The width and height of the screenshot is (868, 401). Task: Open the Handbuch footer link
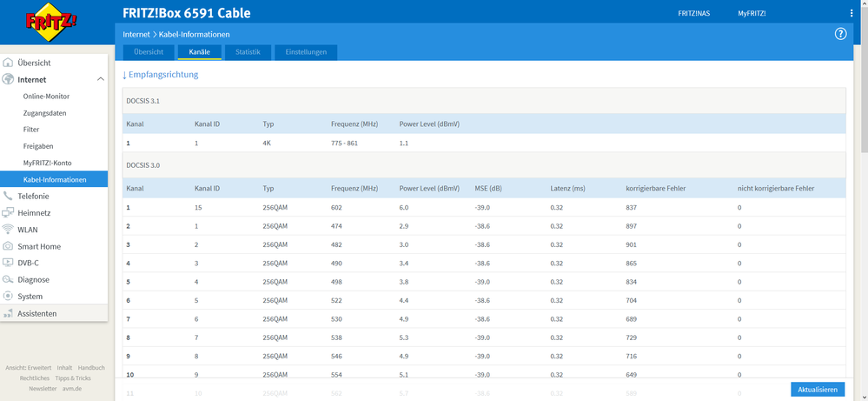pos(91,367)
